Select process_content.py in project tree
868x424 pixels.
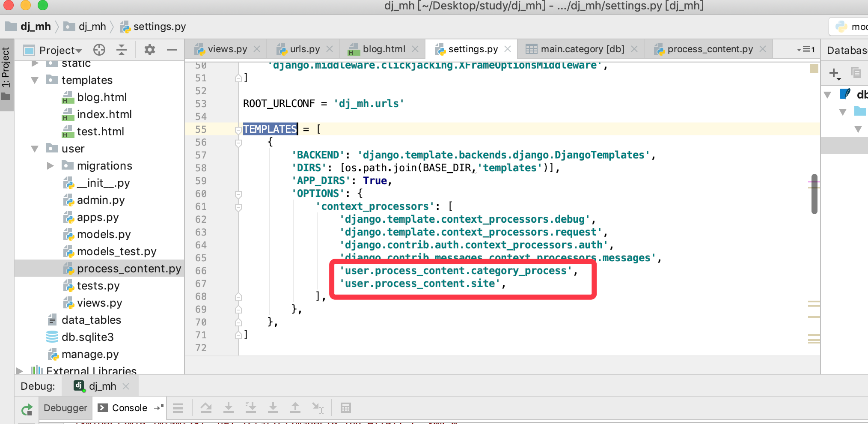point(129,269)
